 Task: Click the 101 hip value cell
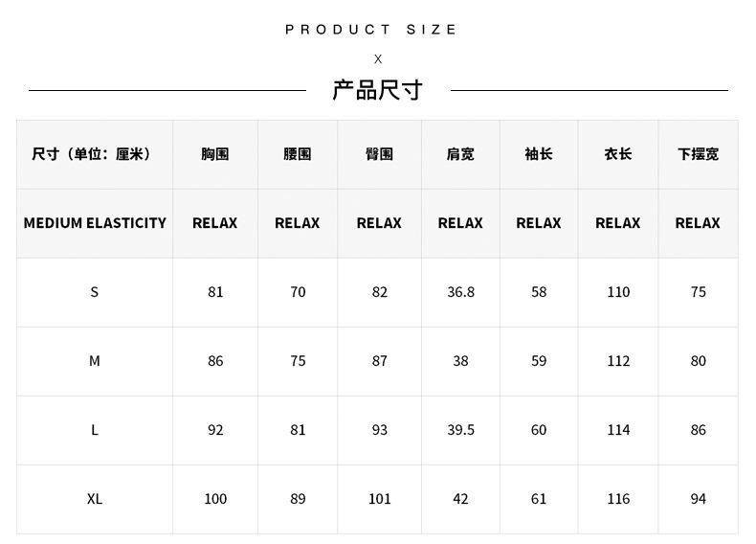pyautogui.click(x=380, y=499)
